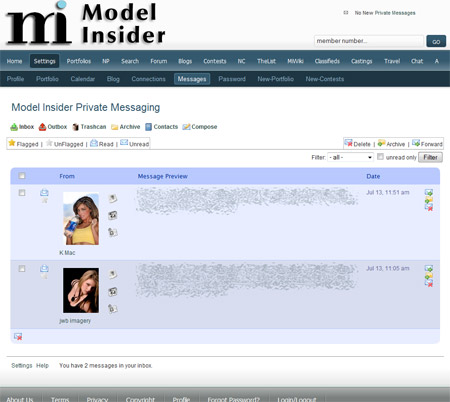The height and width of the screenshot is (402, 450).
Task: Click the GO button next to member number
Action: pos(436,41)
